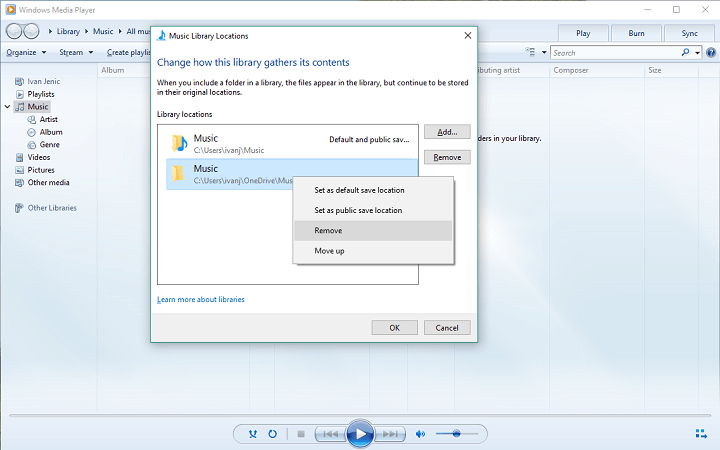Close the Music Library Locations dialog
This screenshot has width=720, height=450.
[467, 35]
